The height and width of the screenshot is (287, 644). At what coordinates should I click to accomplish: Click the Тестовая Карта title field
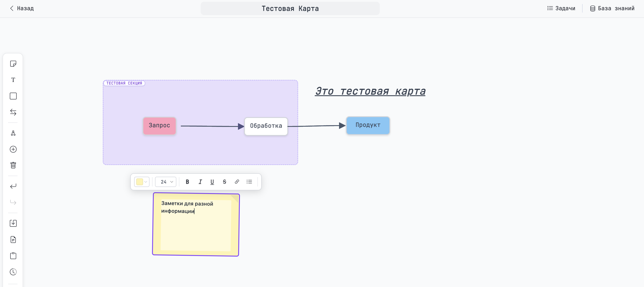tap(290, 9)
